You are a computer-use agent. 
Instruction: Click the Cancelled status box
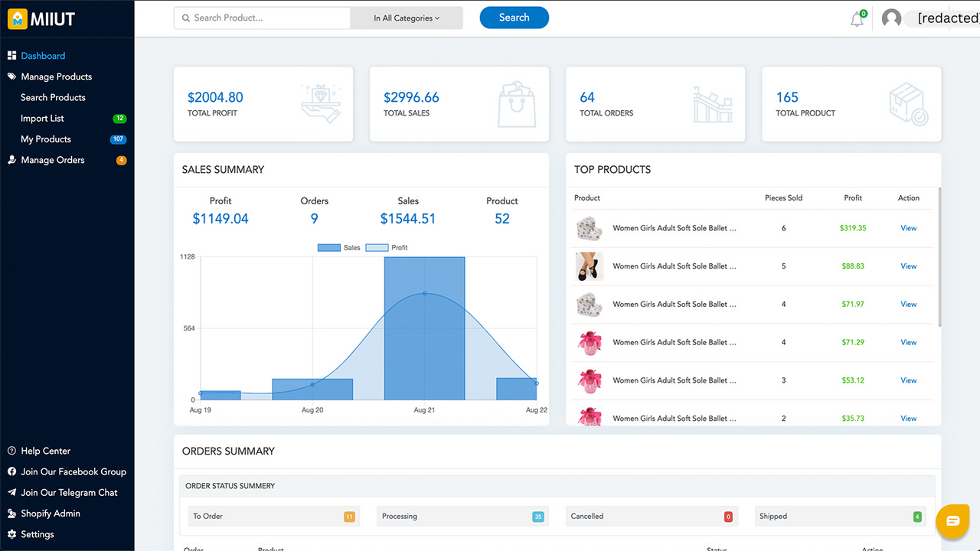click(652, 516)
